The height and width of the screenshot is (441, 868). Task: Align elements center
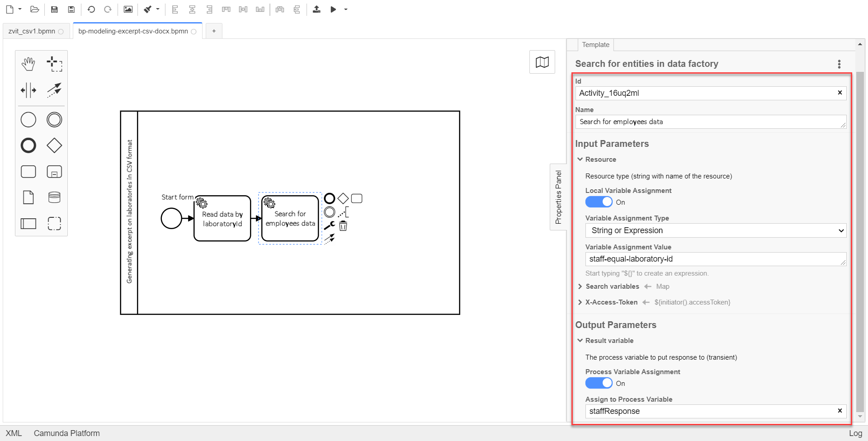coord(192,9)
